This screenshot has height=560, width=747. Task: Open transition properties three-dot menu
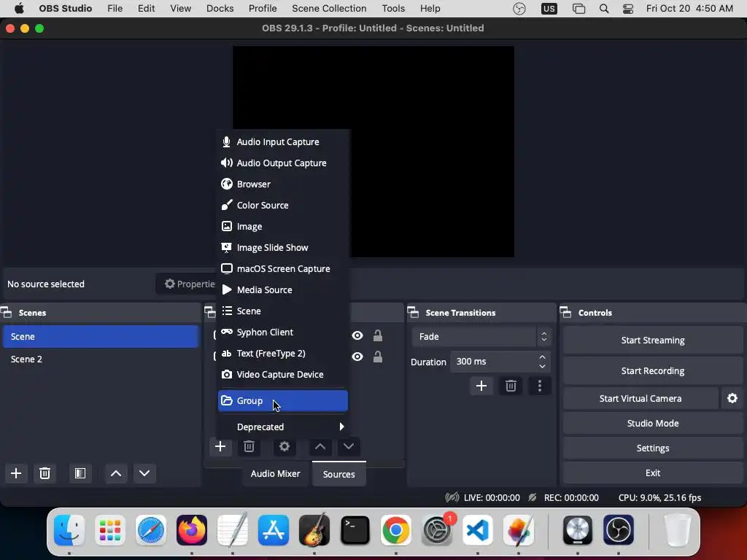pos(539,386)
